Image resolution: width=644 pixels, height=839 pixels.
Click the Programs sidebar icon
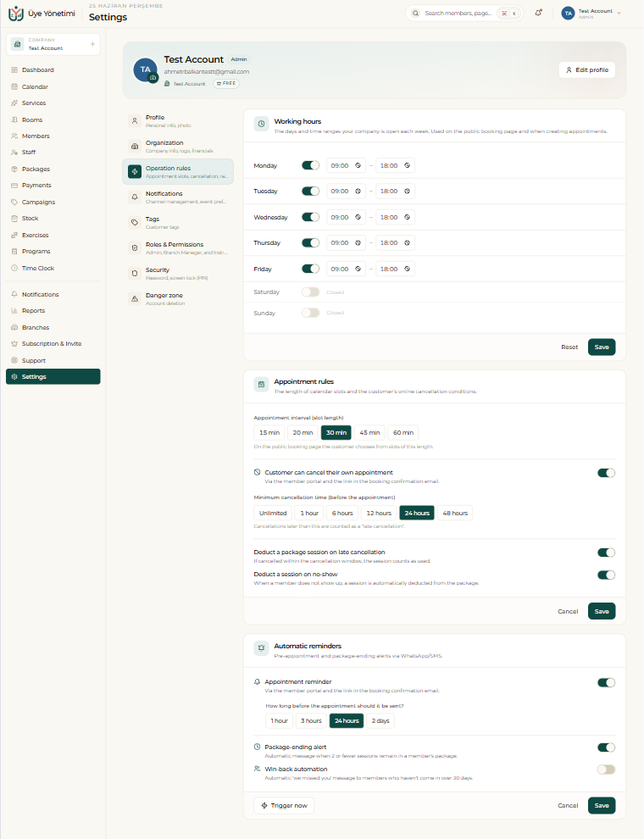(x=14, y=251)
